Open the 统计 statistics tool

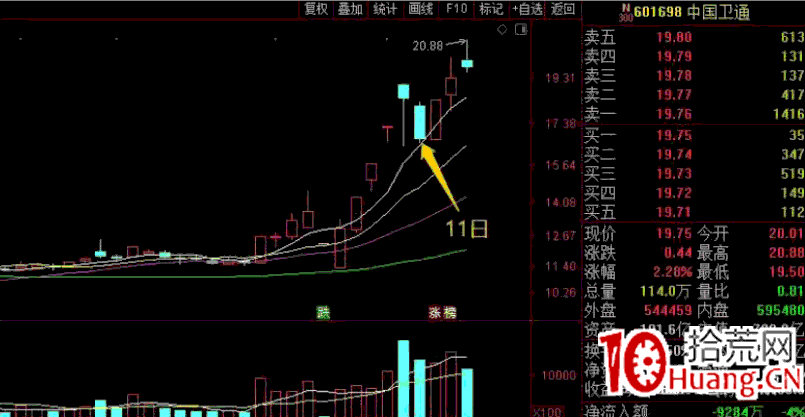(x=386, y=8)
